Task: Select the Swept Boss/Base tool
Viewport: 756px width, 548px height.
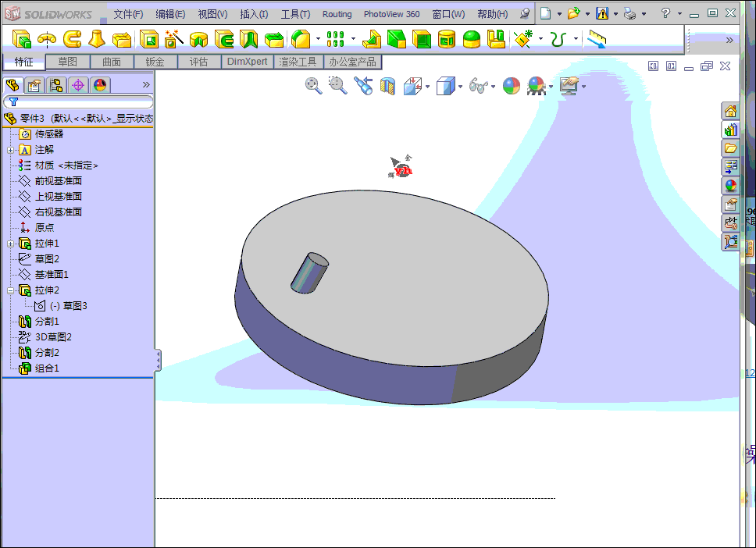Action: 72,39
